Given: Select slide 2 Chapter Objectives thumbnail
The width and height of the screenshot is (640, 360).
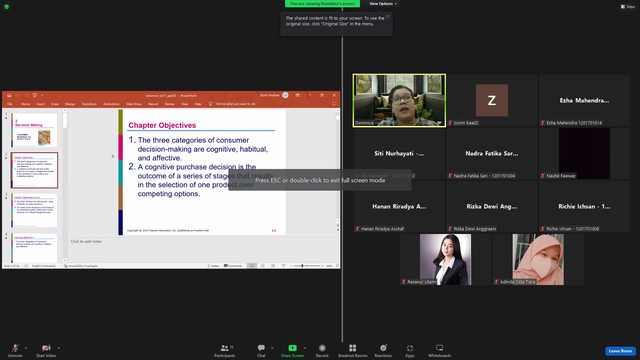Looking at the screenshot, I should (34, 170).
